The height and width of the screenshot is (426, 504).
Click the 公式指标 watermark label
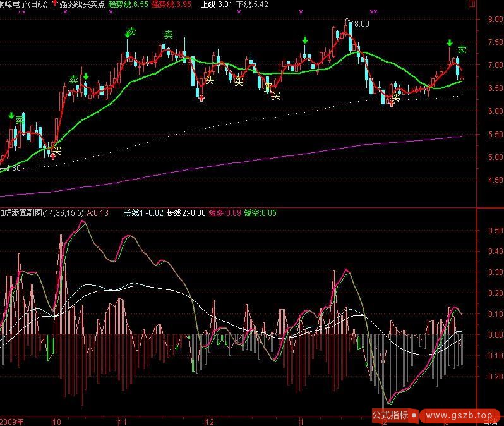tap(390, 415)
